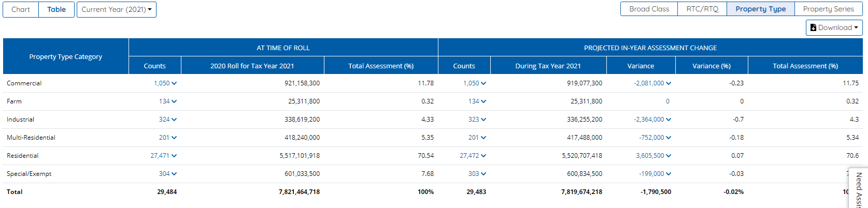The width and height of the screenshot is (868, 208).
Task: Click the Farm row label
Action: click(14, 101)
